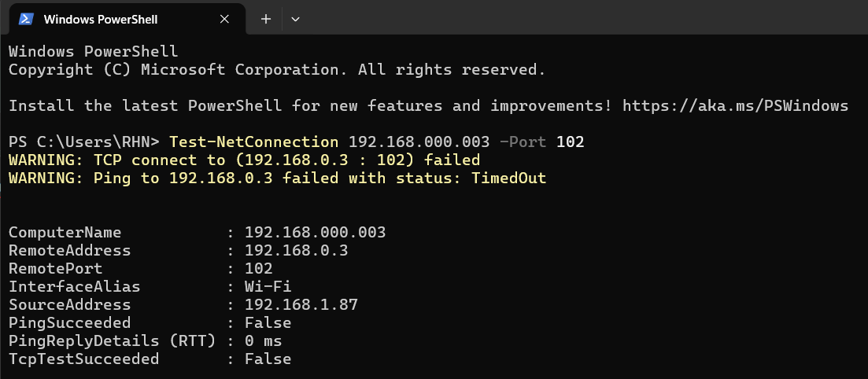Click the RemoteAddress value 192.168.0.3
This screenshot has width=868, height=379.
click(296, 251)
